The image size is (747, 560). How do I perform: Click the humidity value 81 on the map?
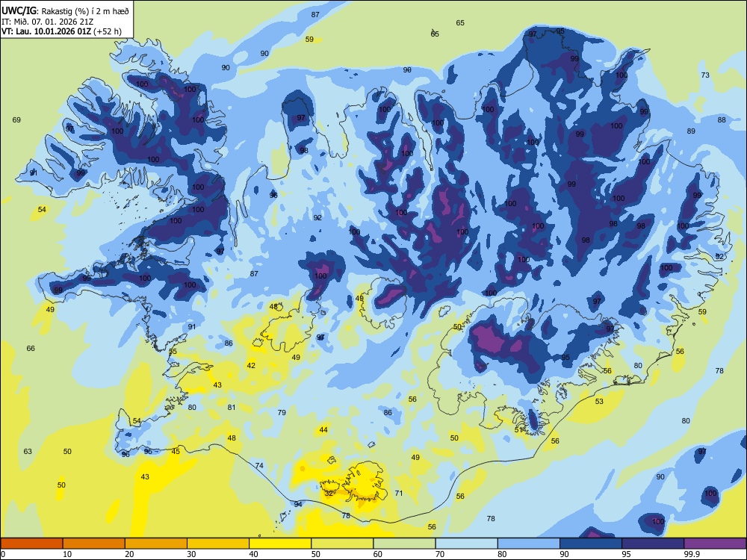pyautogui.click(x=232, y=407)
